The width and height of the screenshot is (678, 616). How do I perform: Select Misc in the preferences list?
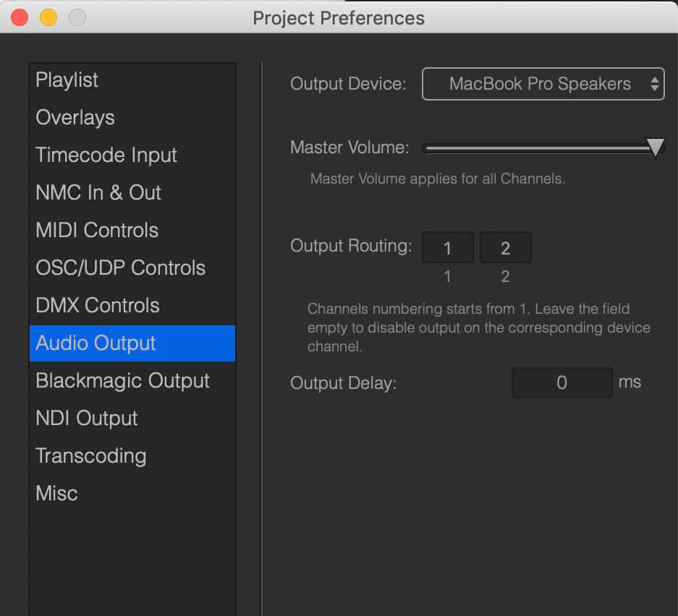pyautogui.click(x=132, y=493)
